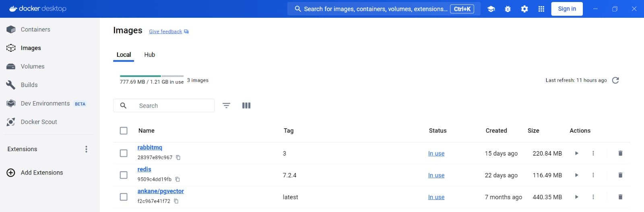Open the filter icon next to Search
Screen dimensions: 644x212
point(227,106)
